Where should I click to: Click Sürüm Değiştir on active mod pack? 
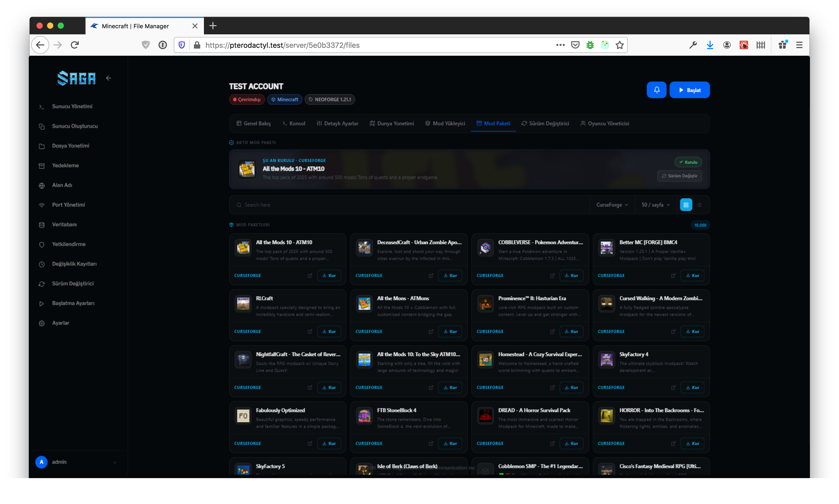[679, 176]
